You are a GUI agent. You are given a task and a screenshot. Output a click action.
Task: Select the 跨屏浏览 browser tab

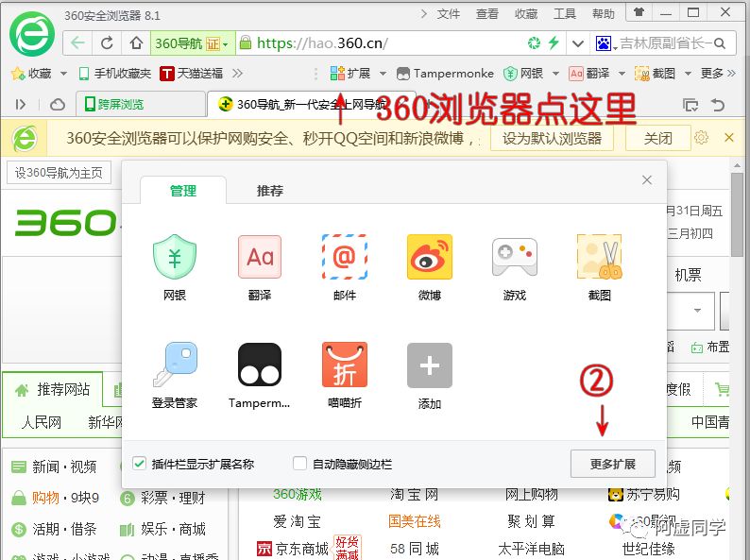pos(141,104)
